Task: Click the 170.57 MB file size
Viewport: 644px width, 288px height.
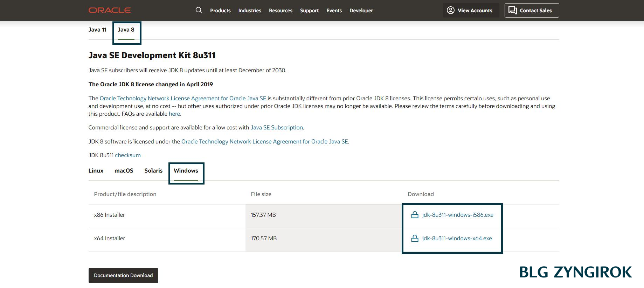Action: (264, 239)
